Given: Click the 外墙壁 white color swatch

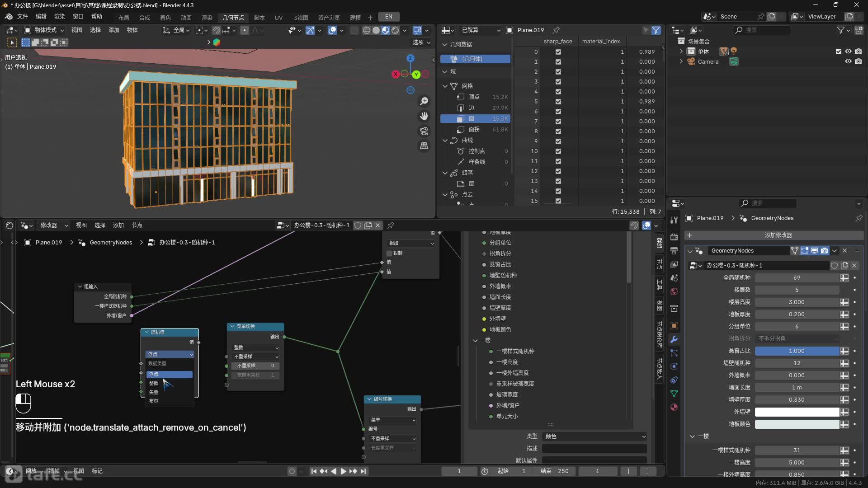Looking at the screenshot, I should [797, 412].
